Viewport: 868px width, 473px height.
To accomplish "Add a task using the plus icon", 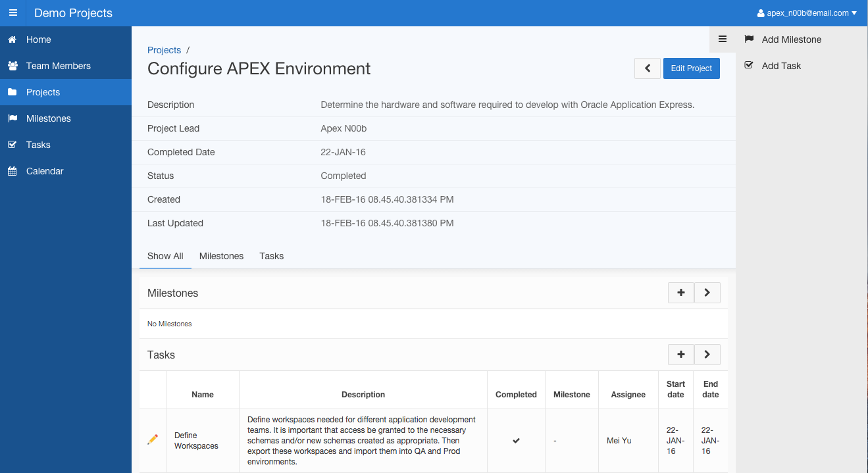I will point(680,355).
